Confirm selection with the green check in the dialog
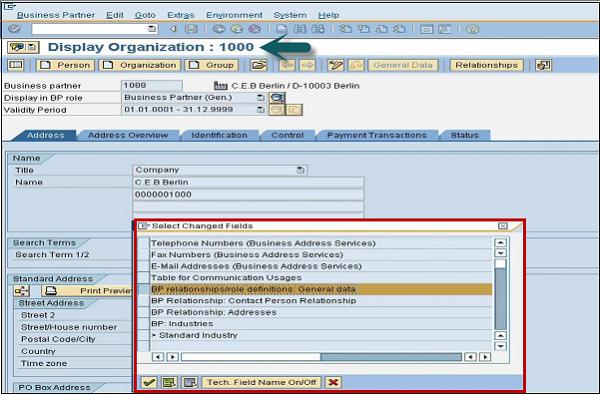600x394 pixels. [149, 382]
